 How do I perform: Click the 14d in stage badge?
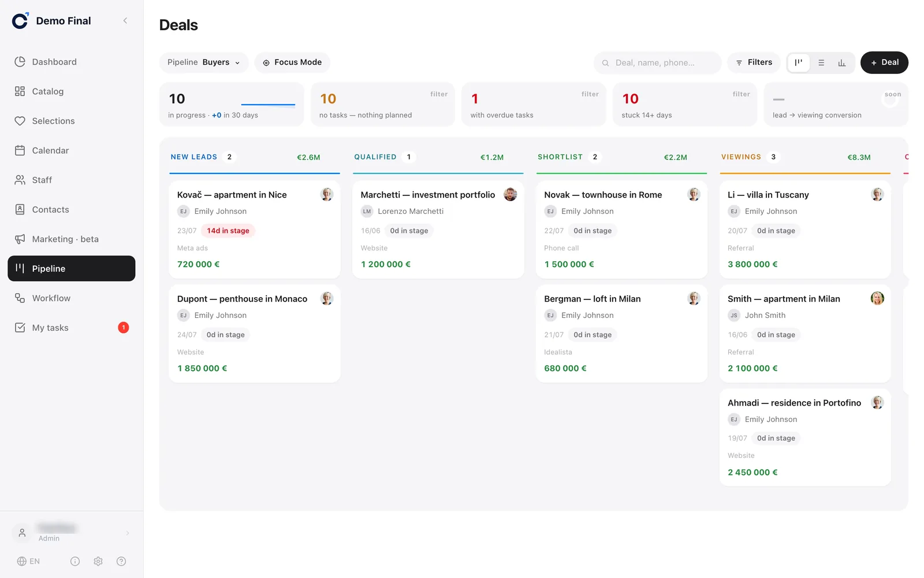click(228, 231)
